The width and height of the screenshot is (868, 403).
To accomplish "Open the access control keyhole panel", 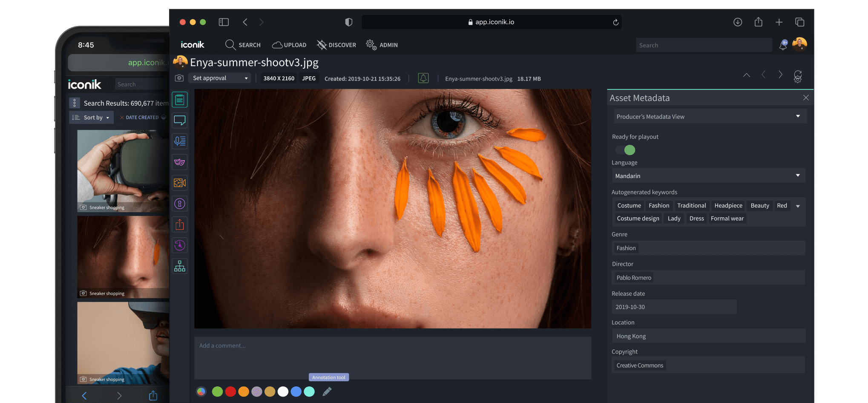I will [x=180, y=204].
